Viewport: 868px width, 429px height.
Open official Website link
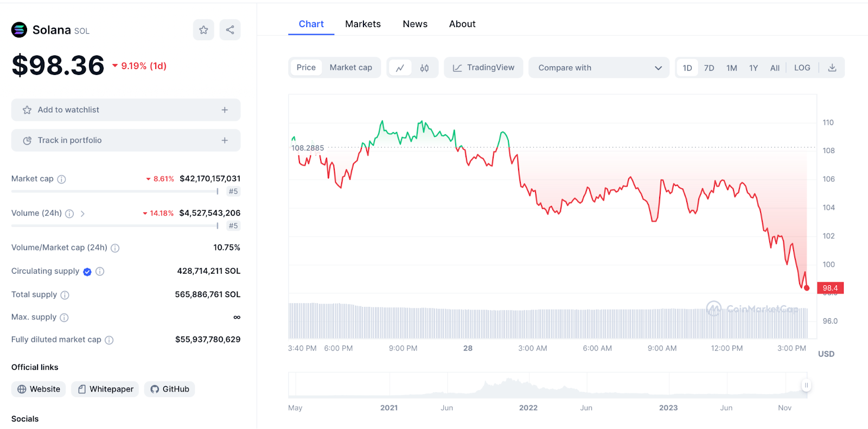39,389
